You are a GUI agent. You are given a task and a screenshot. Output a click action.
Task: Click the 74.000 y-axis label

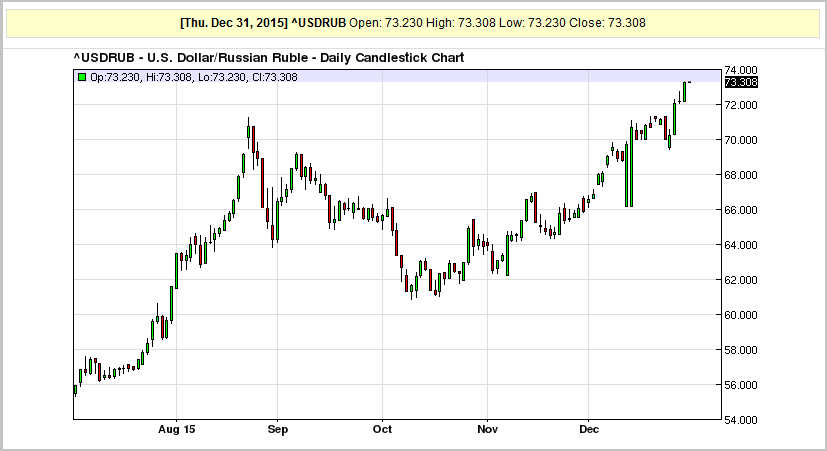tap(741, 70)
